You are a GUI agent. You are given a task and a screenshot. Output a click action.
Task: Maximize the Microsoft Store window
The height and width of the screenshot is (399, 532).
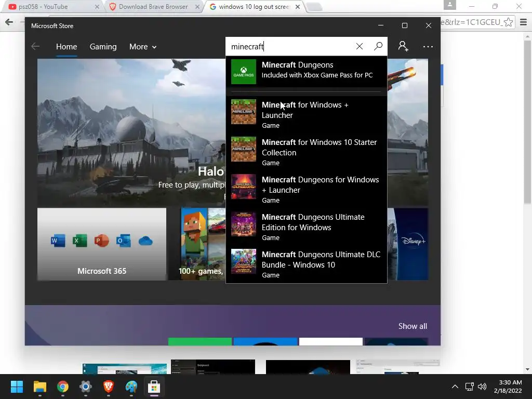[404, 25]
